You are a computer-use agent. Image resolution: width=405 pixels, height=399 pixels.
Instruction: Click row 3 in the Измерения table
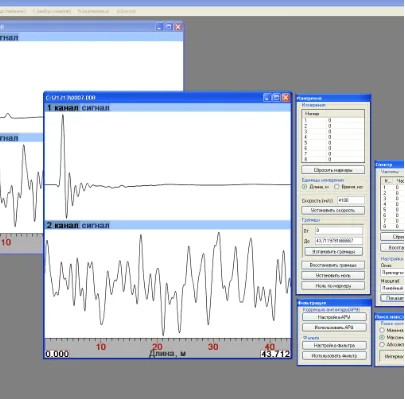tap(333, 132)
